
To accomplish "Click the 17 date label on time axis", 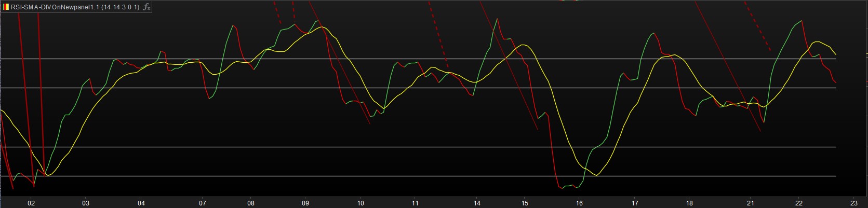I will tap(635, 203).
